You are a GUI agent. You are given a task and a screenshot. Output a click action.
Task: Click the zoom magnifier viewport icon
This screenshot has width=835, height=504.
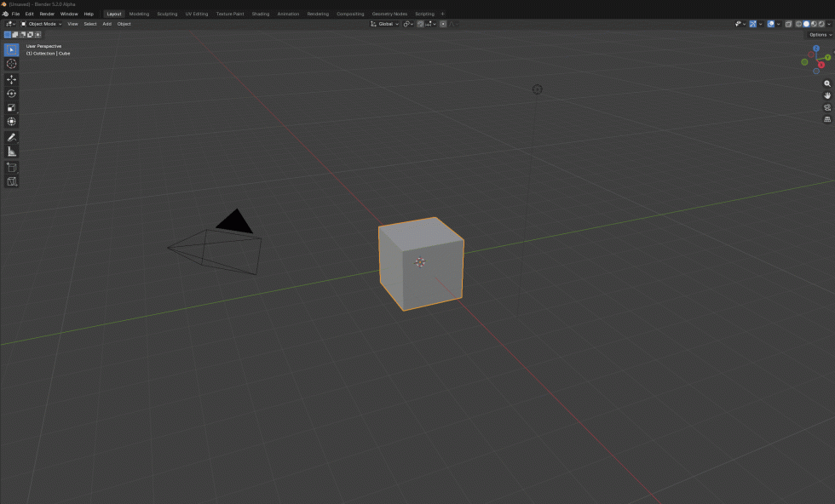[827, 83]
